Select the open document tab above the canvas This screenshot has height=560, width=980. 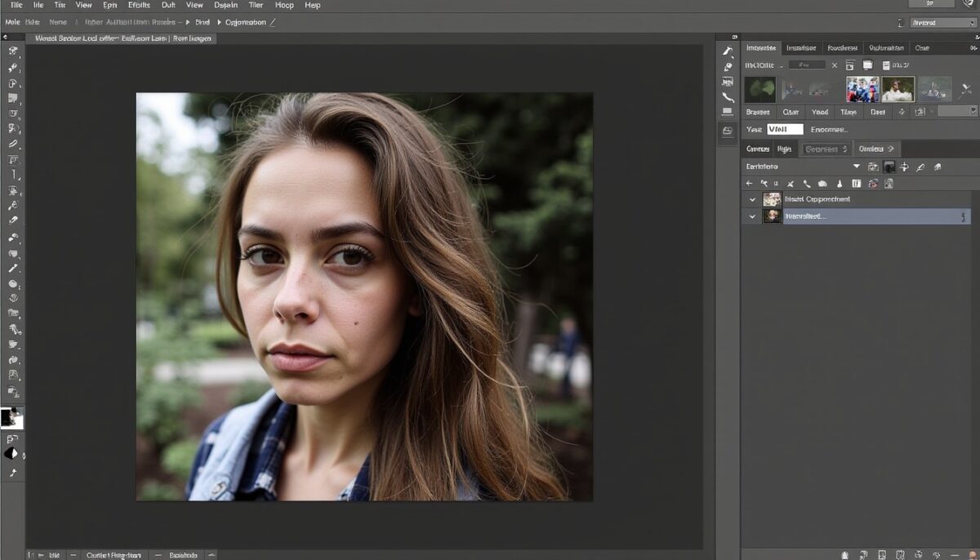[x=122, y=38]
